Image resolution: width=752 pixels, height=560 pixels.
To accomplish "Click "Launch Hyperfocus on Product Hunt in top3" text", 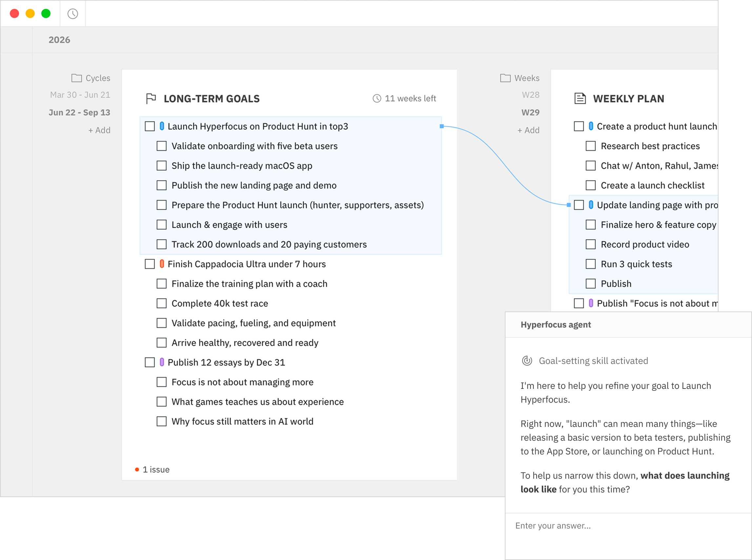I will coord(258,126).
